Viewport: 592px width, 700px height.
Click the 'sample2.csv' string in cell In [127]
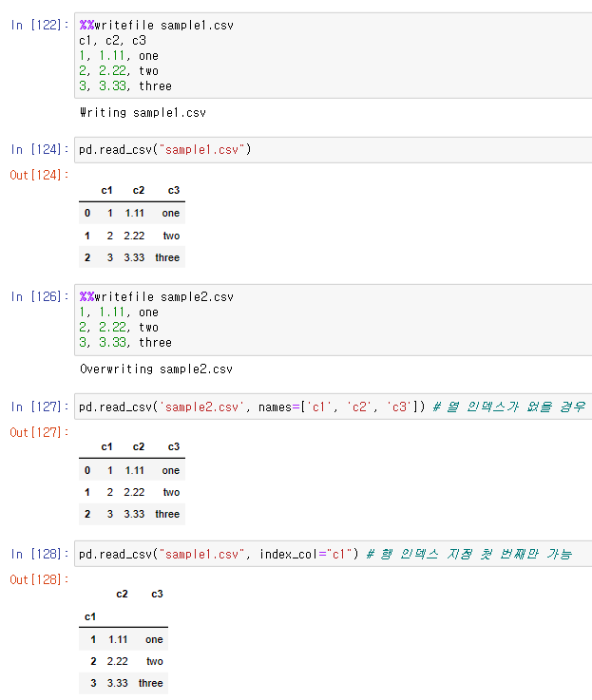click(202, 407)
